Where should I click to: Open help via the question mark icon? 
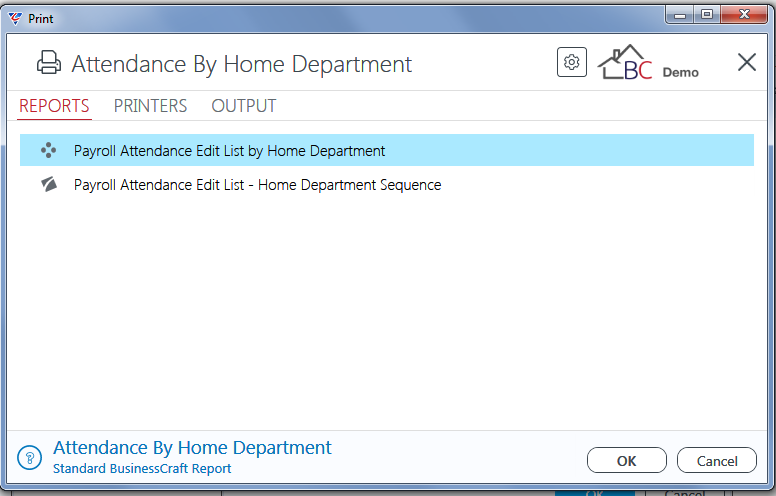pyautogui.click(x=30, y=457)
